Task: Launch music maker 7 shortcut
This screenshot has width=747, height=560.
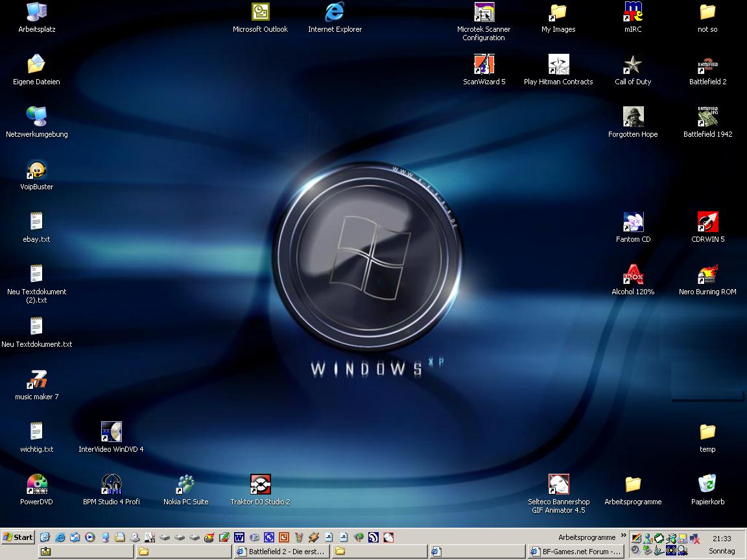Action: pos(37,385)
